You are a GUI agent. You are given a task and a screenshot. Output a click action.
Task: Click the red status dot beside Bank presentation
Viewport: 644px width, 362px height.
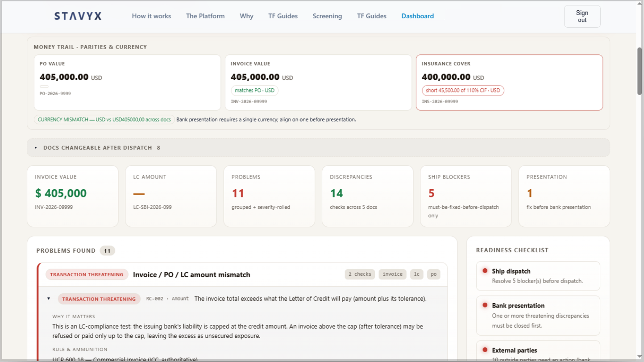[x=485, y=305]
